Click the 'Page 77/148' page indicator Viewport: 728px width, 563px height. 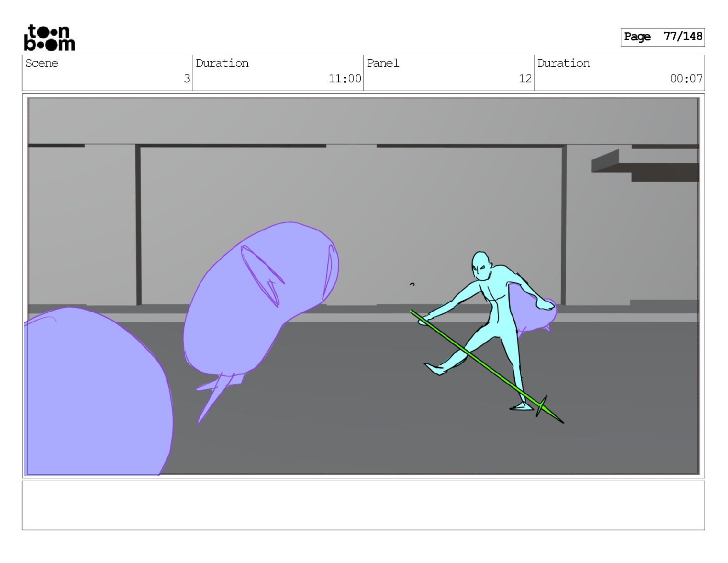coord(662,37)
